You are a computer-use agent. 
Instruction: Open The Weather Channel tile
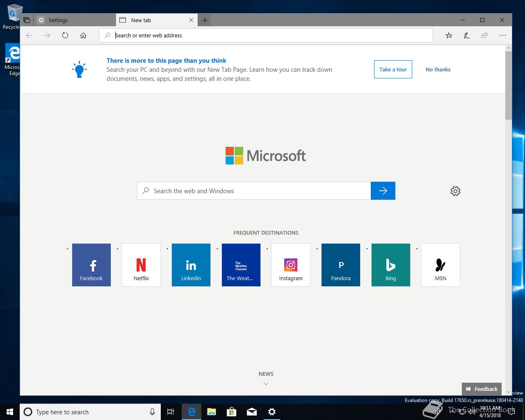coord(241,265)
